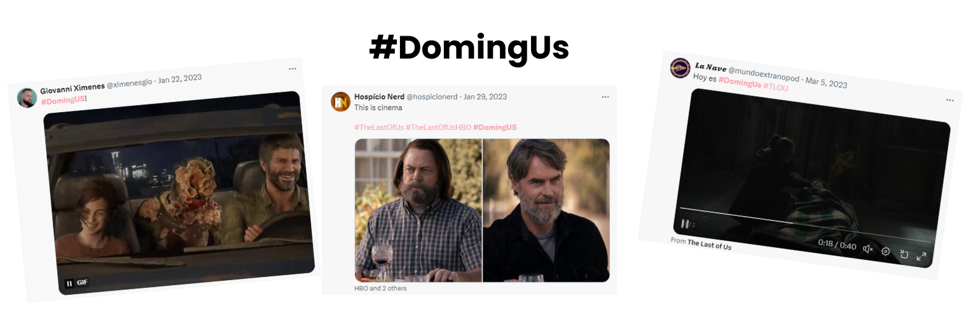Open the Hospício Nerd HN avatar
Viewport: 980px width, 312px height.
click(341, 102)
